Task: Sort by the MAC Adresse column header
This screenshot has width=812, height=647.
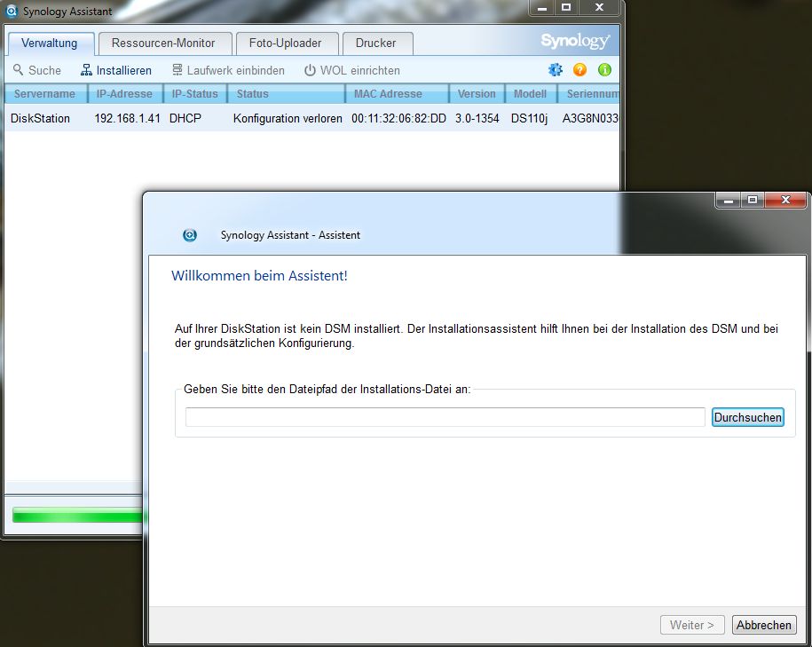Action: 388,94
